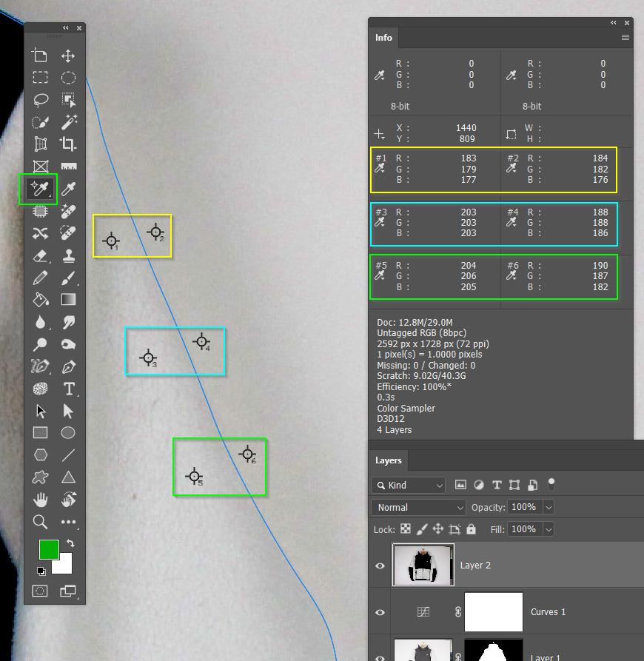Toggle visibility of the Curves 1 layer
This screenshot has height=661, width=644.
point(379,611)
